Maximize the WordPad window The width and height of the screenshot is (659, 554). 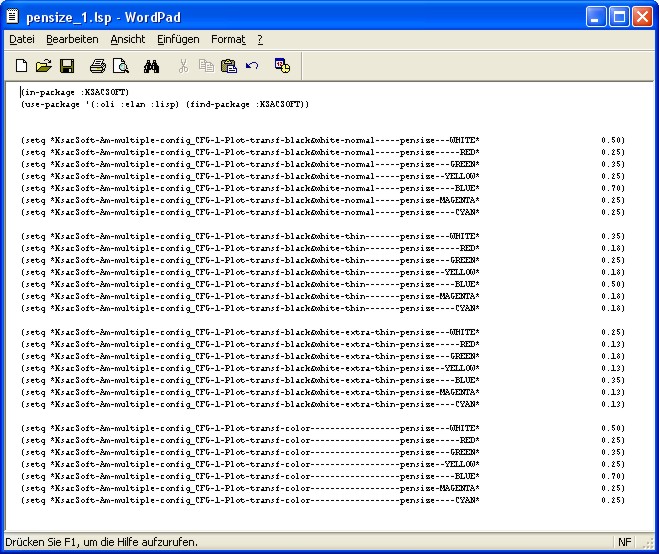618,15
